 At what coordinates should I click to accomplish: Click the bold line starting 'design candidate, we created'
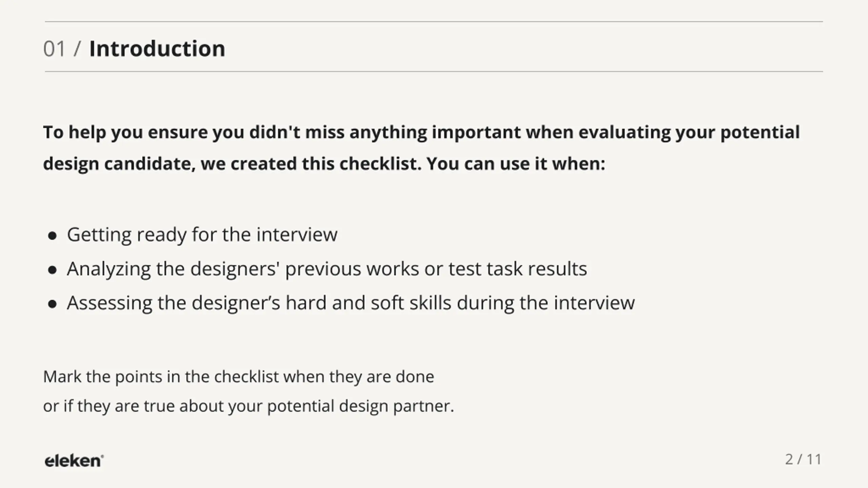(x=324, y=164)
